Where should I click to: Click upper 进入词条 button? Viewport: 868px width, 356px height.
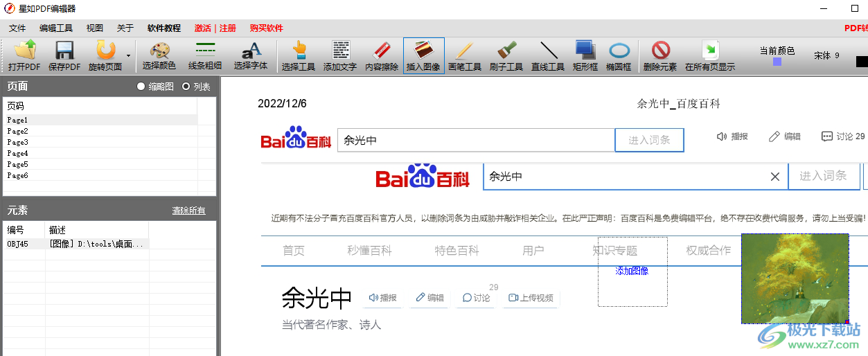(x=649, y=140)
